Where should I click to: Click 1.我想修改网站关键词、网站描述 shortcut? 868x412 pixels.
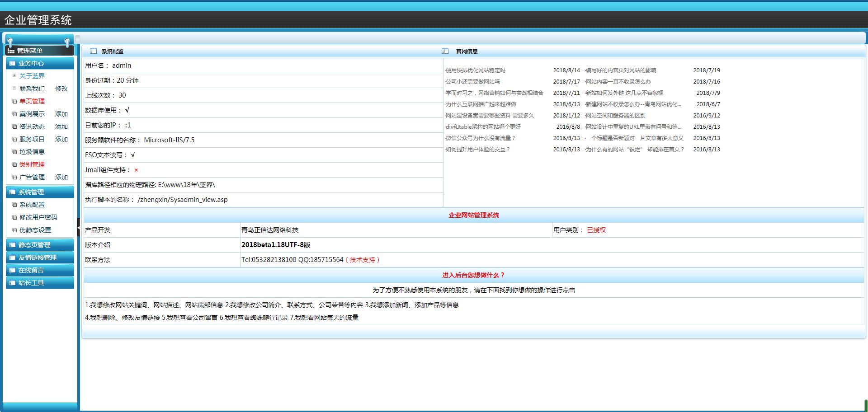[x=154, y=305]
